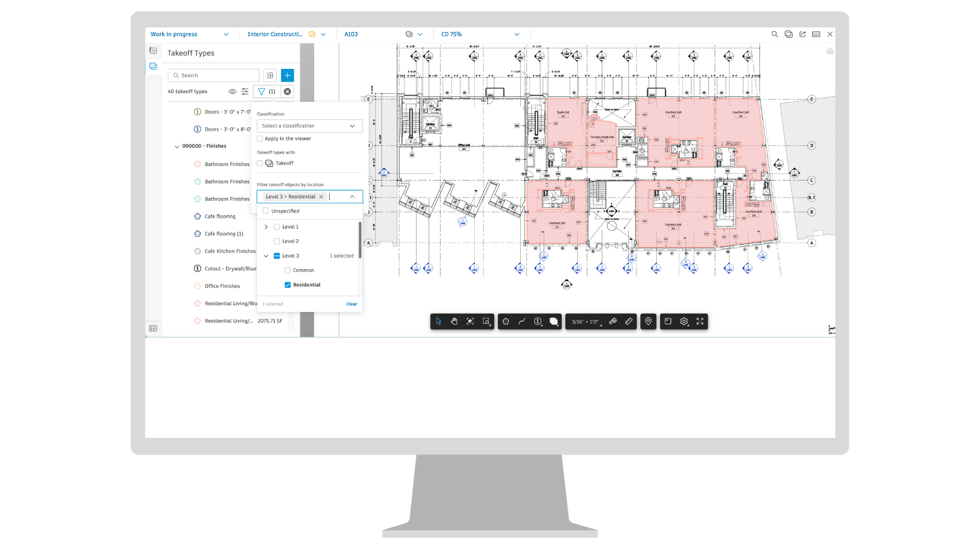The width and height of the screenshot is (980, 551).
Task: Select the pan hand tool
Action: click(x=454, y=321)
